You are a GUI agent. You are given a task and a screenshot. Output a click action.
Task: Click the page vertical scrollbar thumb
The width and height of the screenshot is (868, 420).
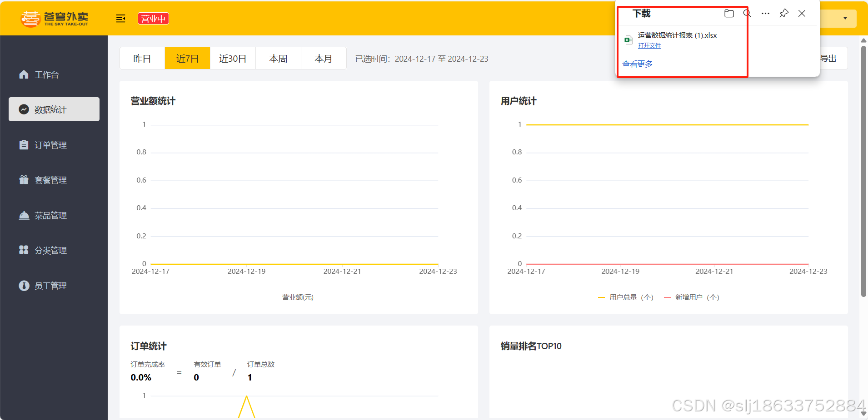coord(863,171)
